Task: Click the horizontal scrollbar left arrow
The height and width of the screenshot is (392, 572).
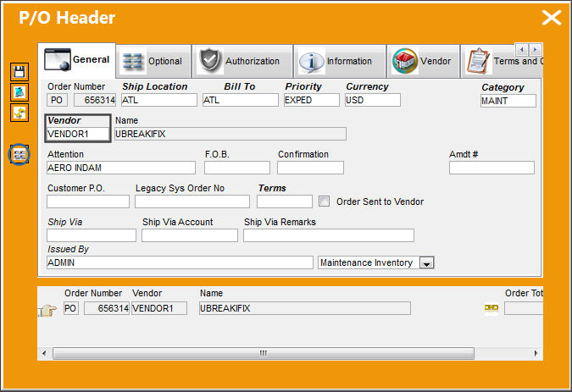Action: tap(45, 353)
